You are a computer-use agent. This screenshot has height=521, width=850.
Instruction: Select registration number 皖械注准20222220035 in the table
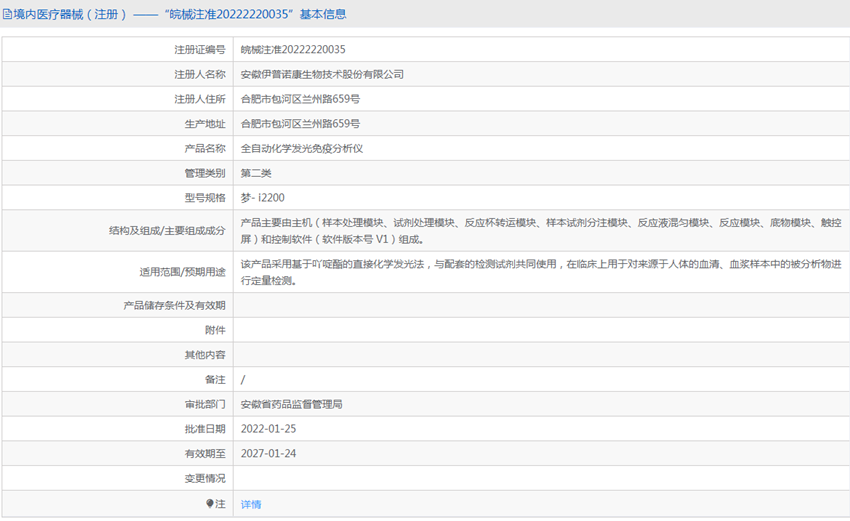pos(293,49)
